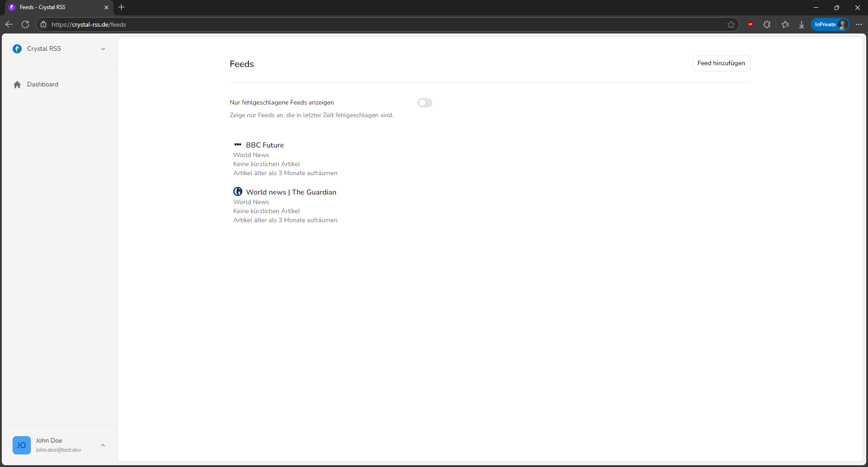Enable the failed feeds only toggle
This screenshot has width=868, height=467.
425,103
